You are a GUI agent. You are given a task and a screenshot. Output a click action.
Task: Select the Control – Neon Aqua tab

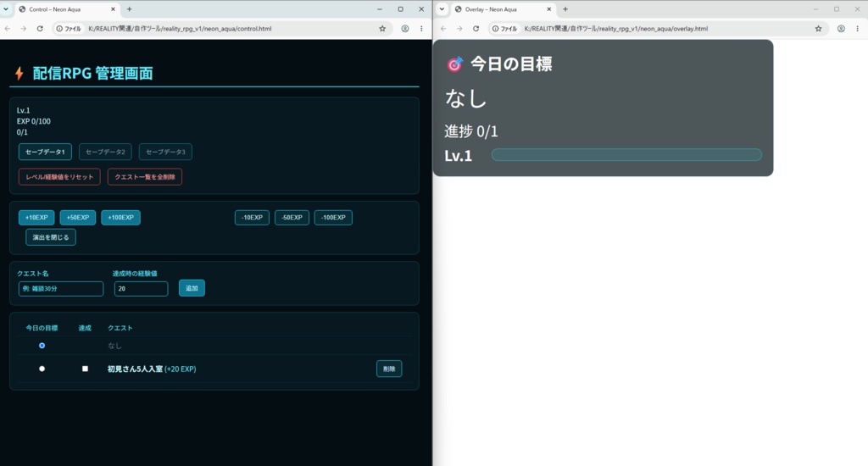[x=65, y=9]
